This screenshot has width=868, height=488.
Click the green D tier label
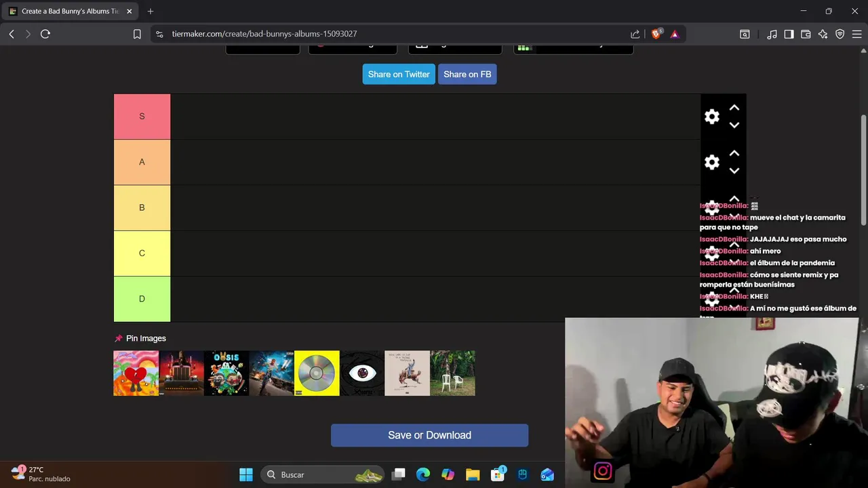142,299
